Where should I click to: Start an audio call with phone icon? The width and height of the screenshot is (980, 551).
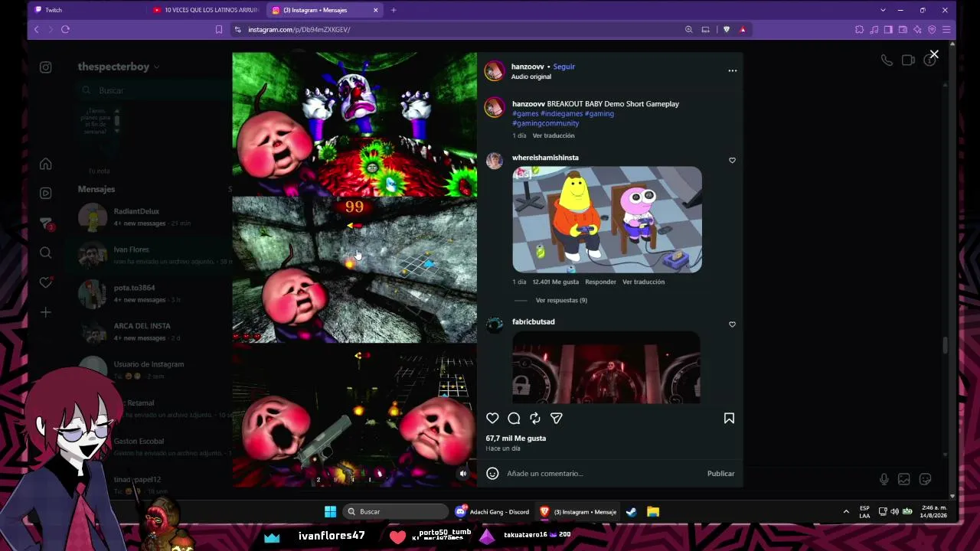[887, 60]
